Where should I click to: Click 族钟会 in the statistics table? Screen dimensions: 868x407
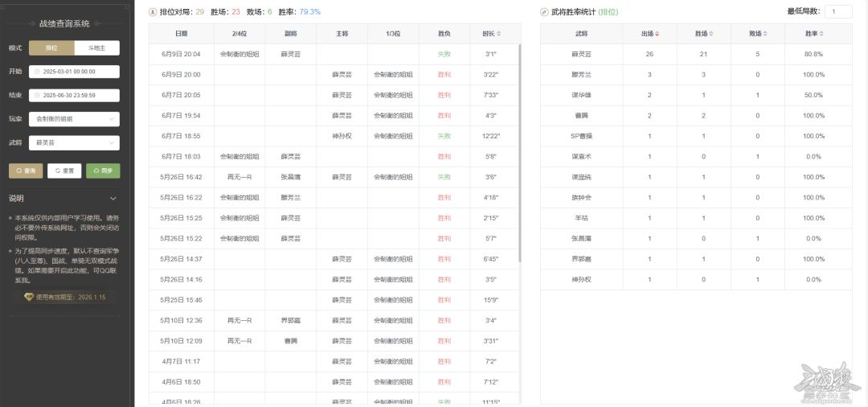click(x=582, y=198)
